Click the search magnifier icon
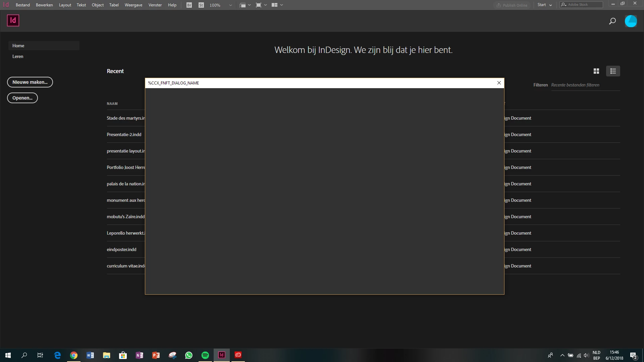The width and height of the screenshot is (644, 362). coord(612,21)
